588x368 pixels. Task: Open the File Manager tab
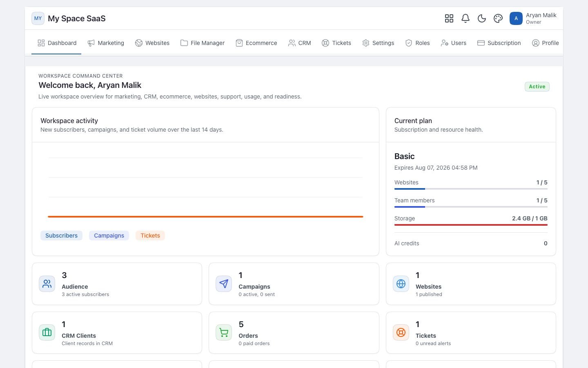point(203,43)
